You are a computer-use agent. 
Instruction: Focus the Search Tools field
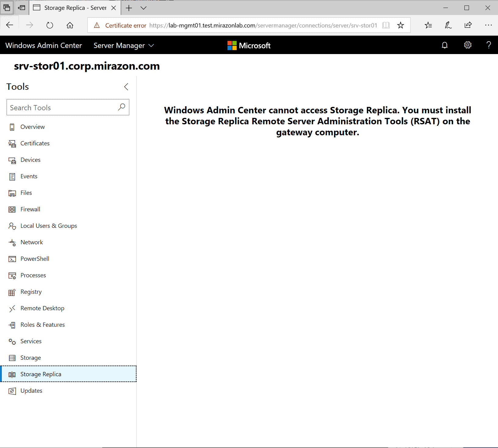[61, 107]
